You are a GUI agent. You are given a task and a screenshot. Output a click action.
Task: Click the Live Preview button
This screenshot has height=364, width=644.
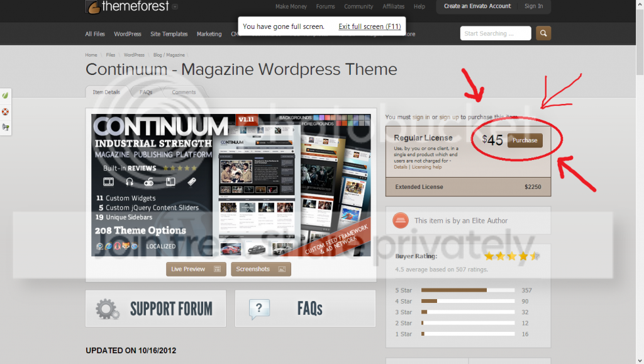(196, 269)
